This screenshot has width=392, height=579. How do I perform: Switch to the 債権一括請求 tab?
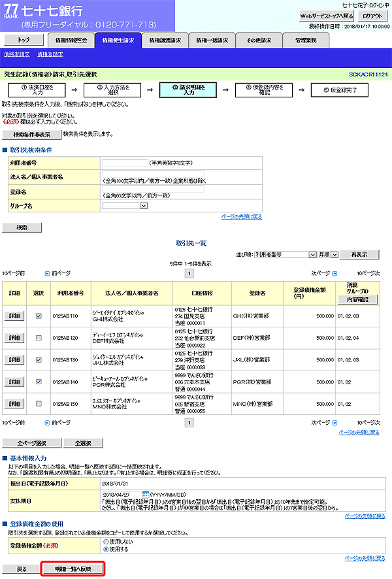click(212, 41)
